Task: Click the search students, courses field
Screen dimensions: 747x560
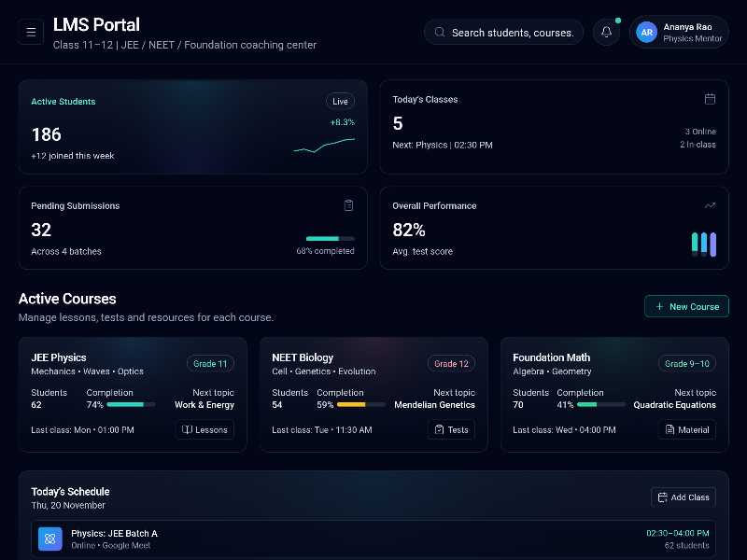Action: (x=504, y=33)
